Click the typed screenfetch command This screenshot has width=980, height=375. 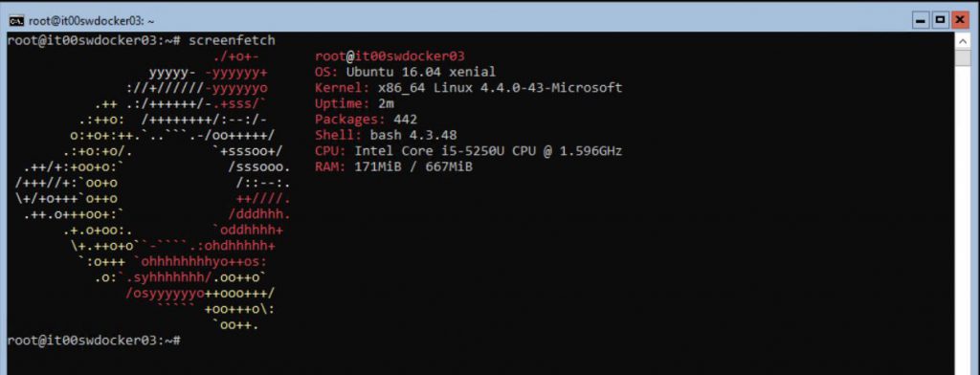[232, 40]
